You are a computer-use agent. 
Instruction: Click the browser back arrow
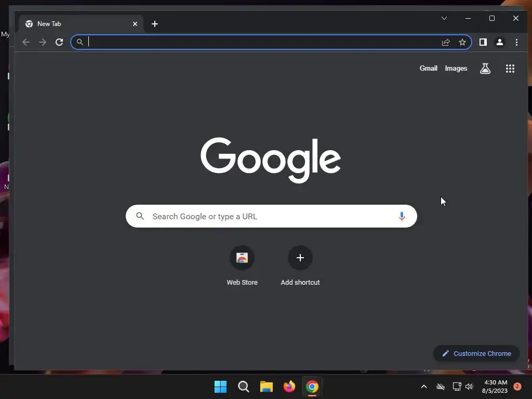pyautogui.click(x=26, y=42)
